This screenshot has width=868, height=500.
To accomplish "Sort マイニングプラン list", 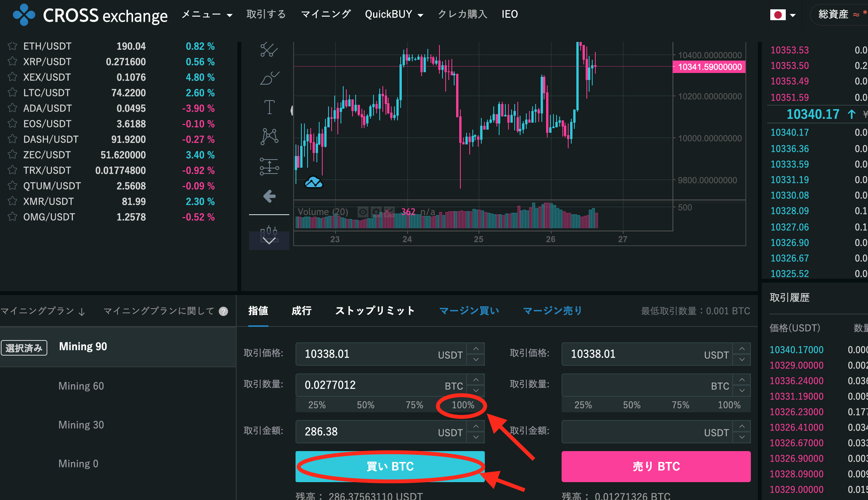I will pos(43,311).
